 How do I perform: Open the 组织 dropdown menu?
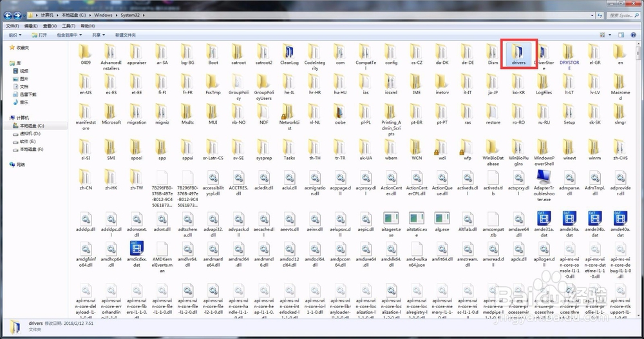pyautogui.click(x=15, y=35)
